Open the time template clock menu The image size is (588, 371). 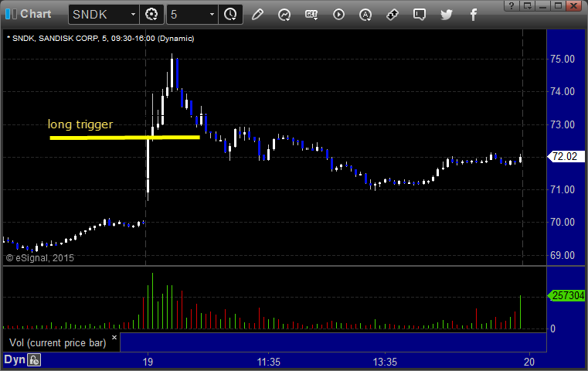230,15
